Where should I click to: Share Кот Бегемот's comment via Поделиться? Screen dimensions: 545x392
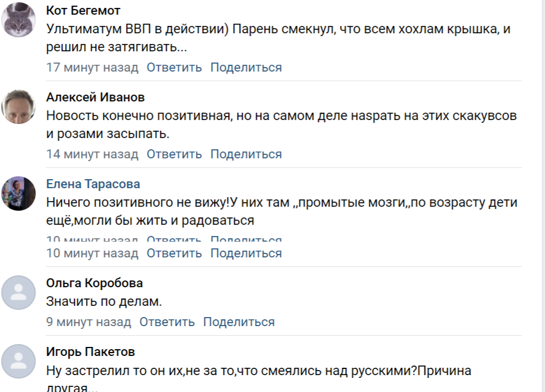pos(246,68)
